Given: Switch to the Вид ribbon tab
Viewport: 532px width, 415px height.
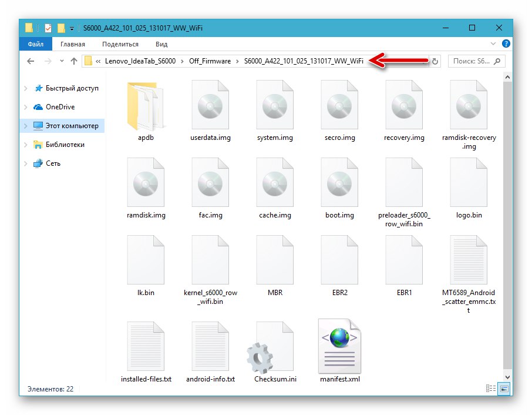Looking at the screenshot, I should pos(161,43).
